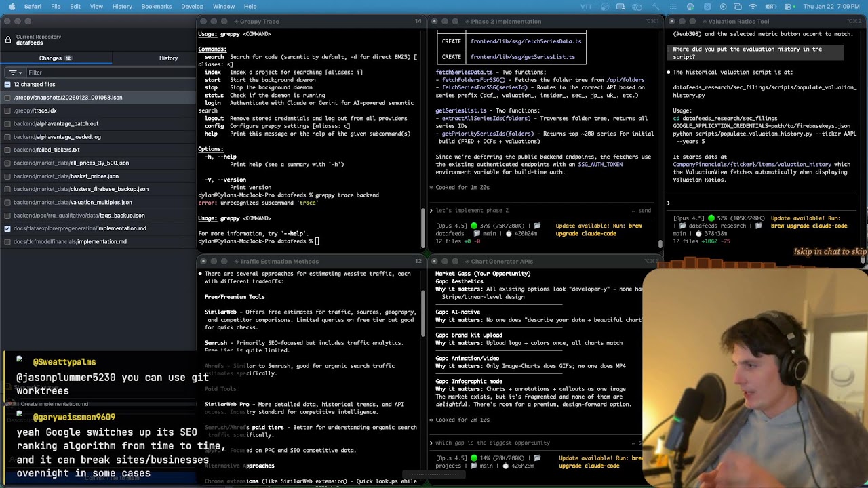Toggle the 12 changed files select-all checkbox
868x488 pixels.
[7, 85]
